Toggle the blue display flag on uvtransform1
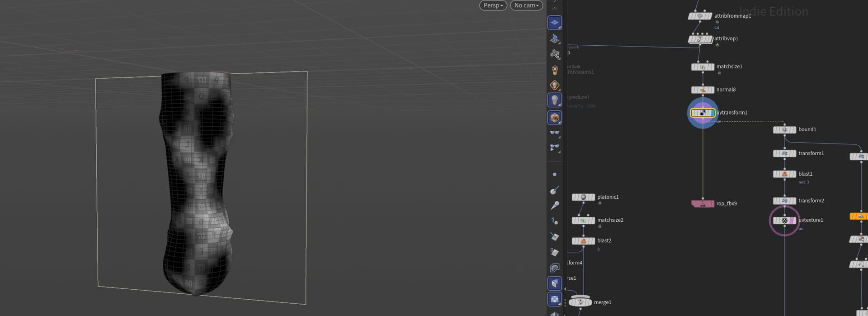 [x=712, y=113]
